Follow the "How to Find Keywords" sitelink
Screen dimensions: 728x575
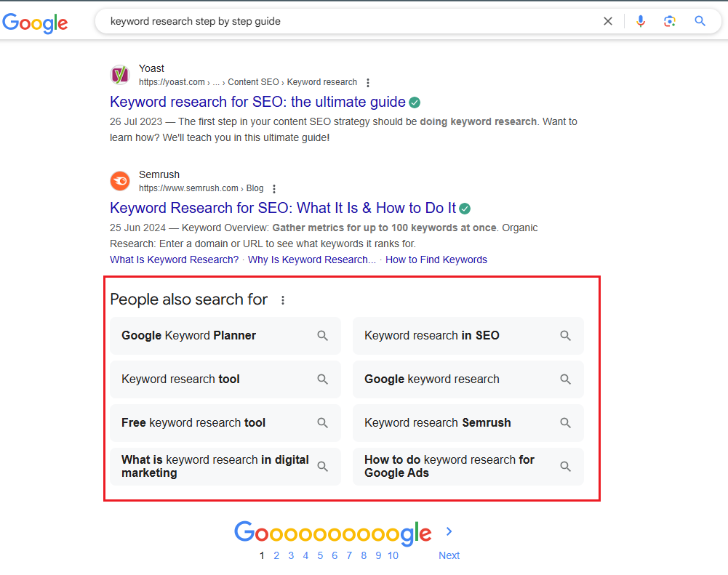(436, 260)
